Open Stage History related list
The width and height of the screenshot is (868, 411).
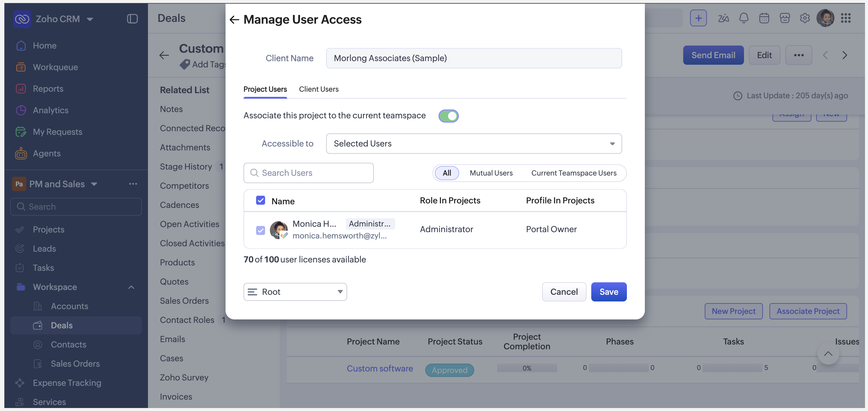(x=186, y=167)
